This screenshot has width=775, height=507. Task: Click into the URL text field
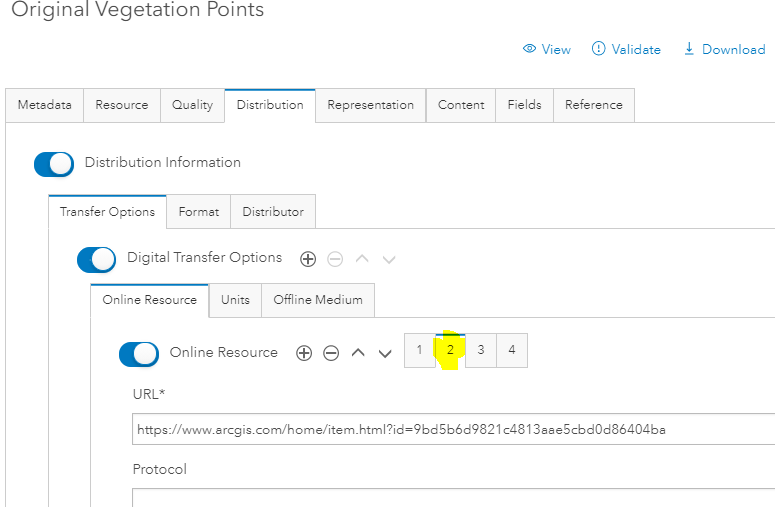[450, 430]
